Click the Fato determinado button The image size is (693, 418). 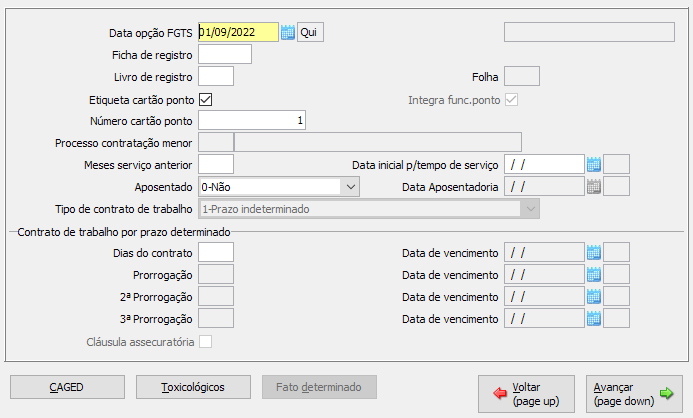(319, 387)
